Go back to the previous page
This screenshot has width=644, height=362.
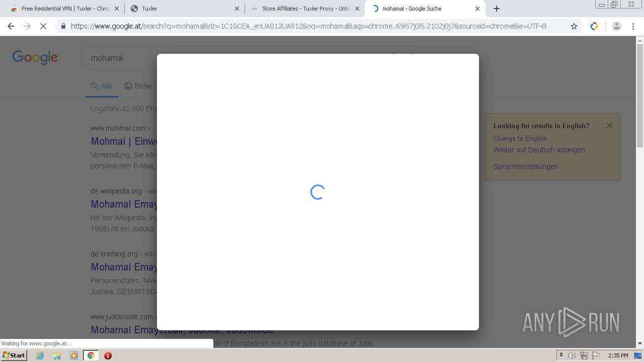[11, 26]
